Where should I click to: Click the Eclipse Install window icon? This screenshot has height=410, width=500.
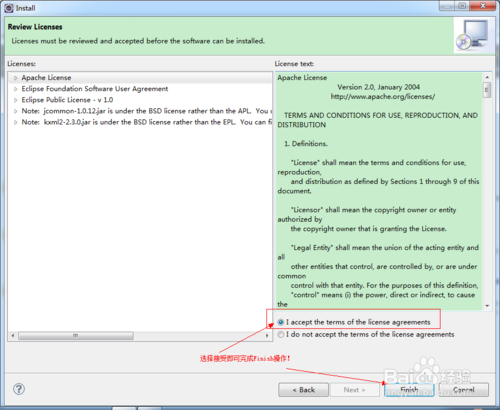click(x=9, y=8)
